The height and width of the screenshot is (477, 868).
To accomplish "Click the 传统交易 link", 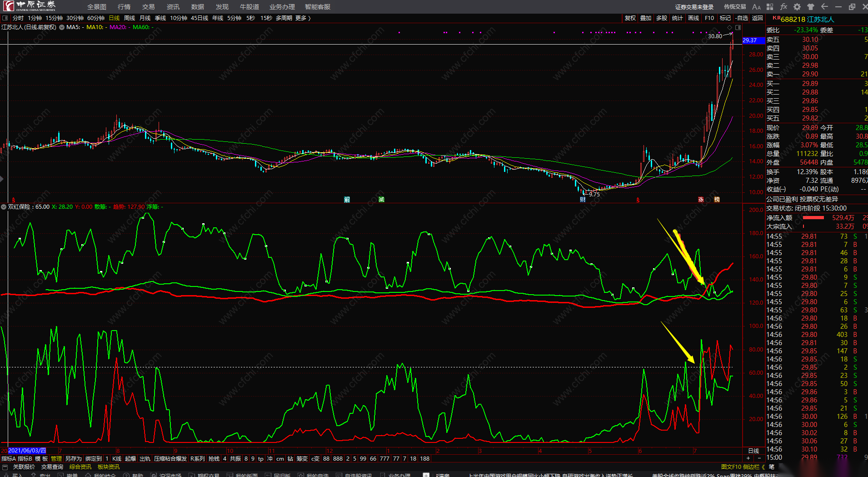I will (735, 7).
